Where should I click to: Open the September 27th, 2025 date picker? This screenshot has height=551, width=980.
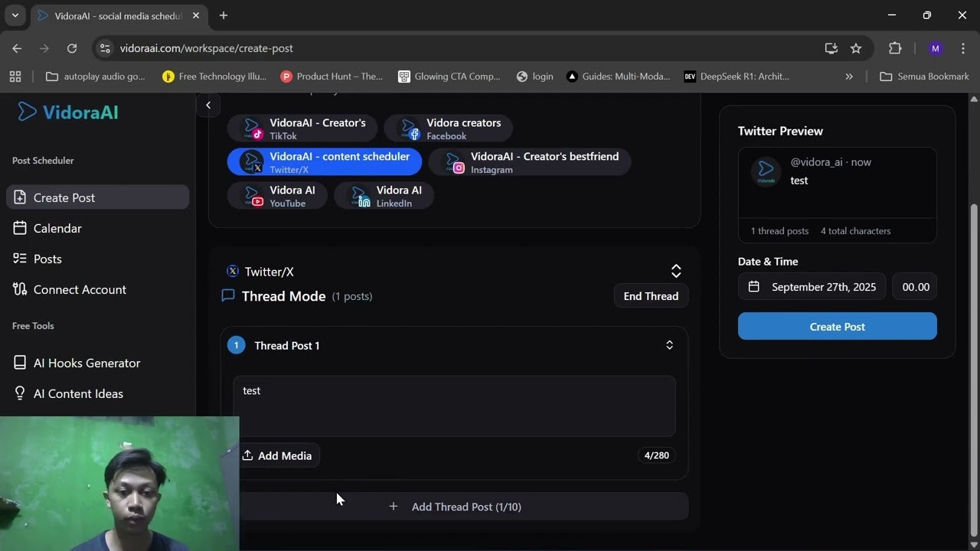click(812, 287)
